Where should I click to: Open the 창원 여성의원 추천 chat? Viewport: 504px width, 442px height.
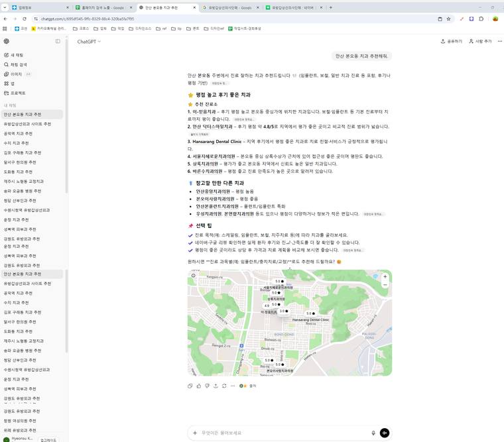20,421
